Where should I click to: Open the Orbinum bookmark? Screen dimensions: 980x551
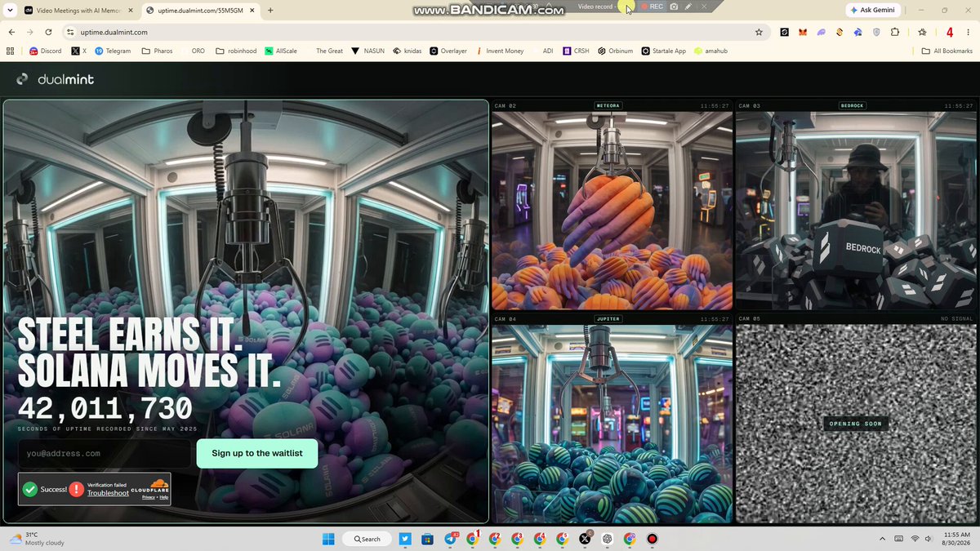[x=615, y=51]
